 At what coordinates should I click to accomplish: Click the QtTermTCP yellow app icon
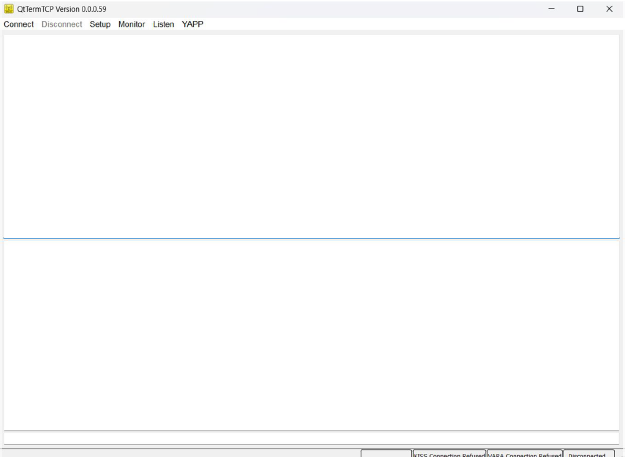(8, 9)
